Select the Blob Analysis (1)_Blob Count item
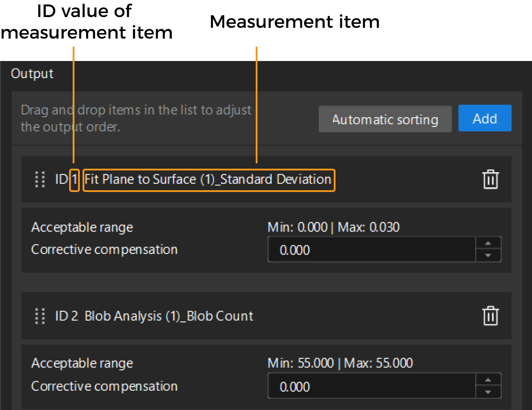Image resolution: width=532 pixels, height=410 pixels. [x=169, y=316]
